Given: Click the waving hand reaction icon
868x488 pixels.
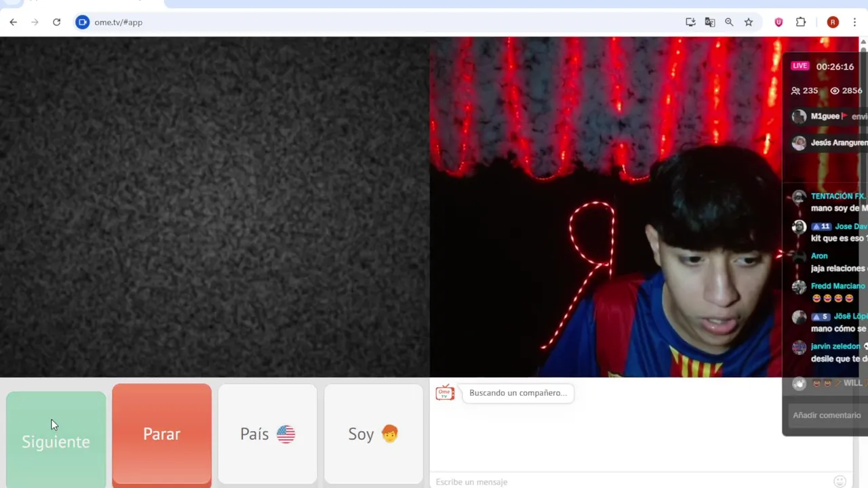Looking at the screenshot, I should click(799, 384).
